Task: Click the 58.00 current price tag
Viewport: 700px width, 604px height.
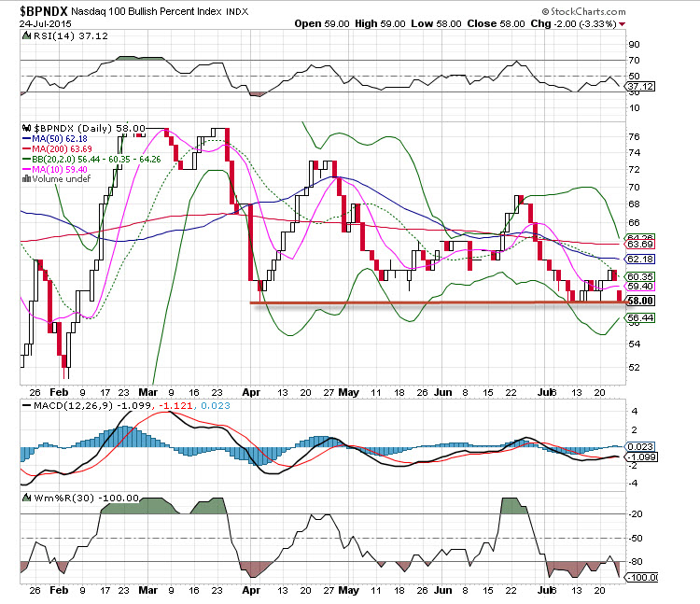Action: point(639,301)
